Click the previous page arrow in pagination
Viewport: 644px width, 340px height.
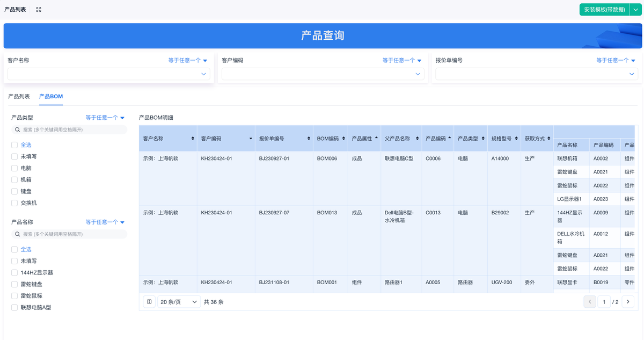coord(590,302)
